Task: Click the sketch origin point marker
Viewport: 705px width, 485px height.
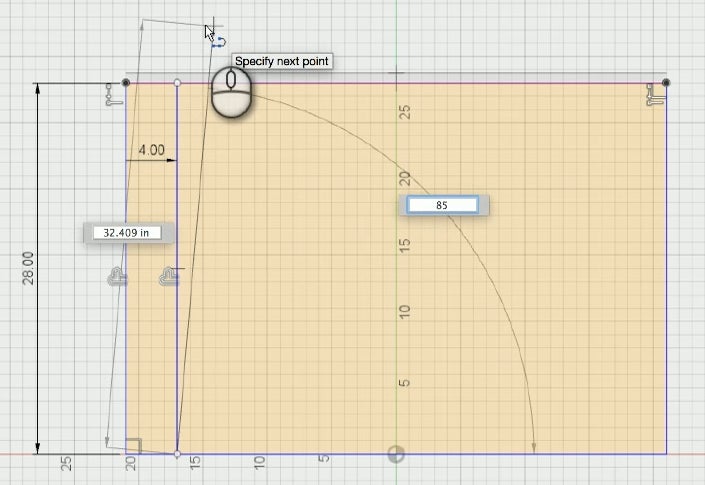Action: tap(396, 454)
